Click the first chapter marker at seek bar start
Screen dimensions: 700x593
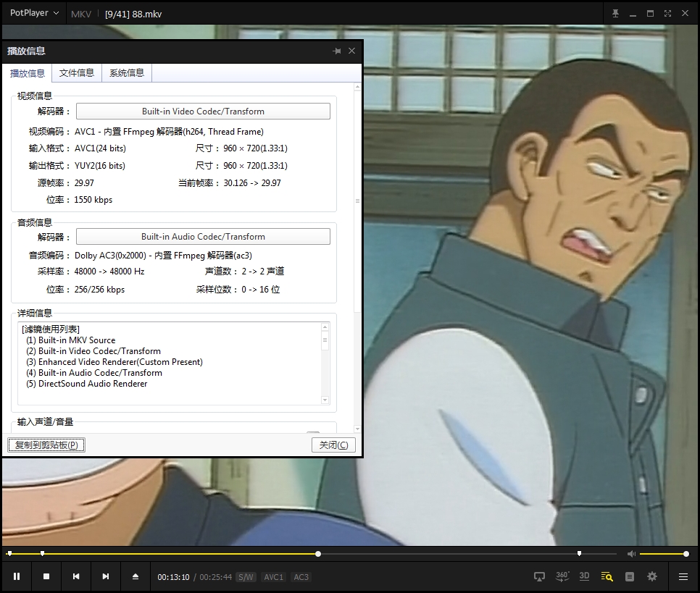pos(9,553)
